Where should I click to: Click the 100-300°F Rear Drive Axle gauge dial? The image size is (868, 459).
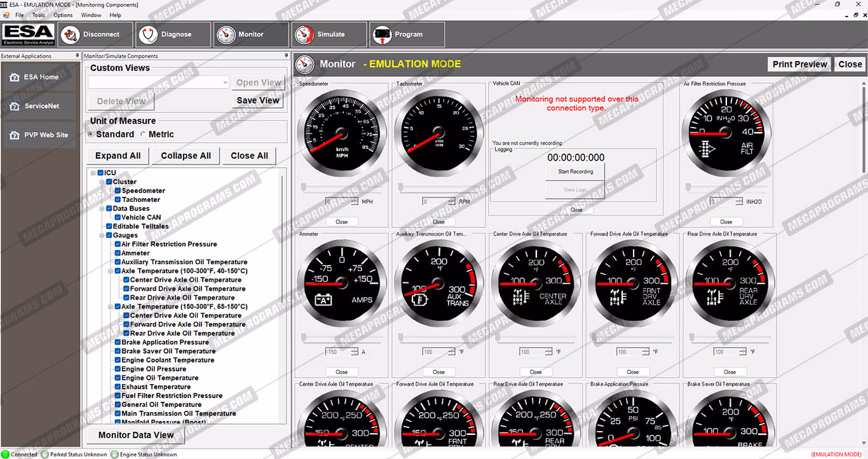coord(730,283)
